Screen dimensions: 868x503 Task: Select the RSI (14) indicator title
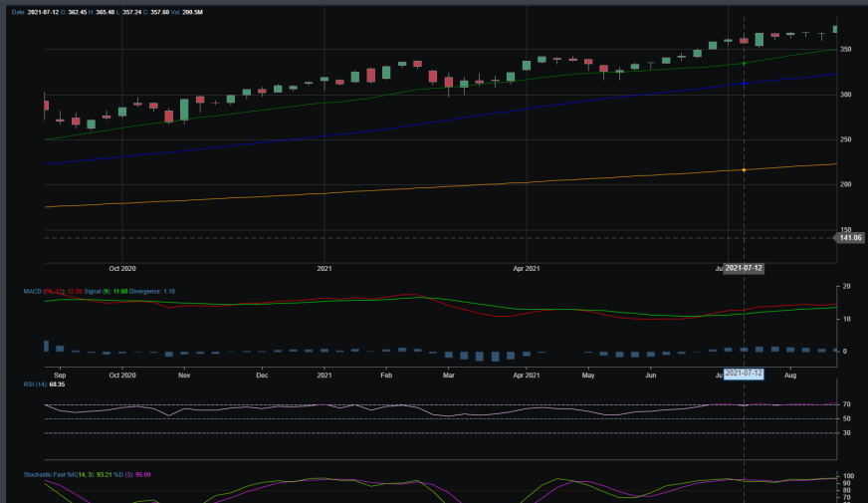(36, 383)
